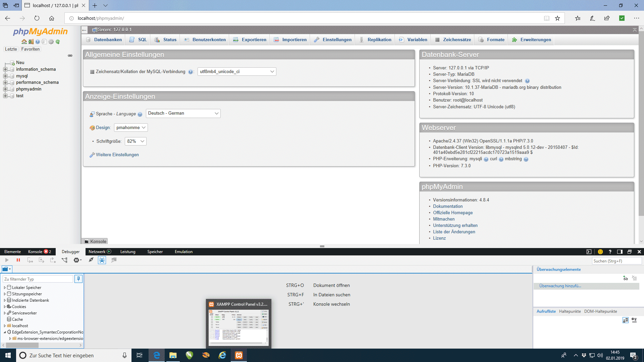Click the Offizielle Homepage link
The image size is (644, 362).
(453, 213)
